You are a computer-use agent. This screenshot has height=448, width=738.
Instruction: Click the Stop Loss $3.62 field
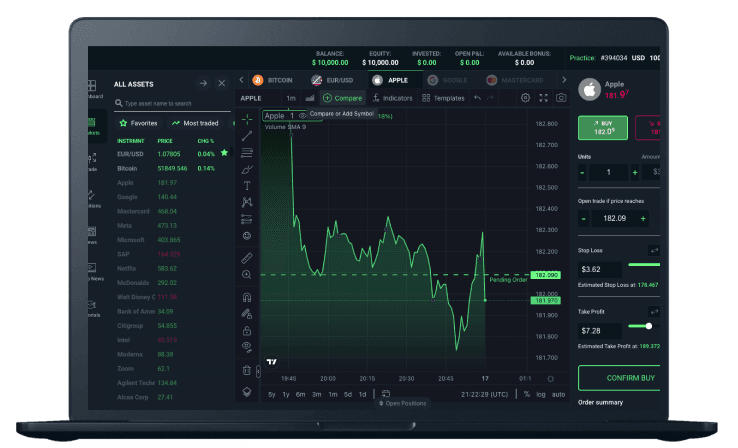pos(600,269)
